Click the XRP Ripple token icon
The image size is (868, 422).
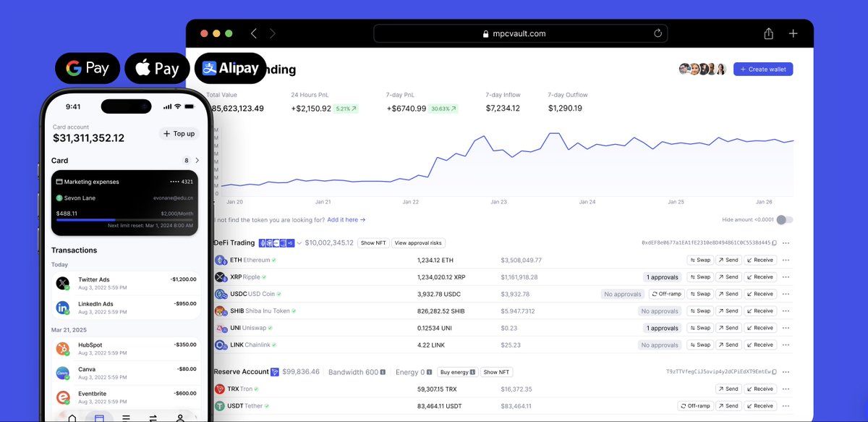click(220, 277)
